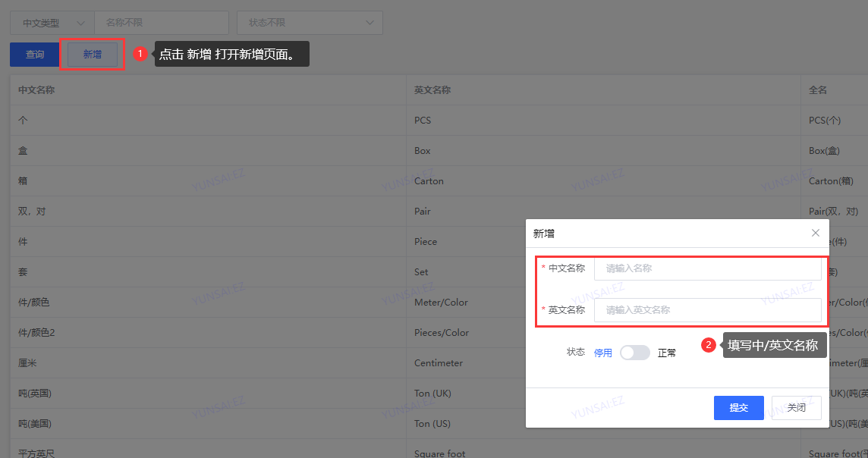Click the chevron arrow of 状态不限
868x458 pixels.
[x=370, y=23]
